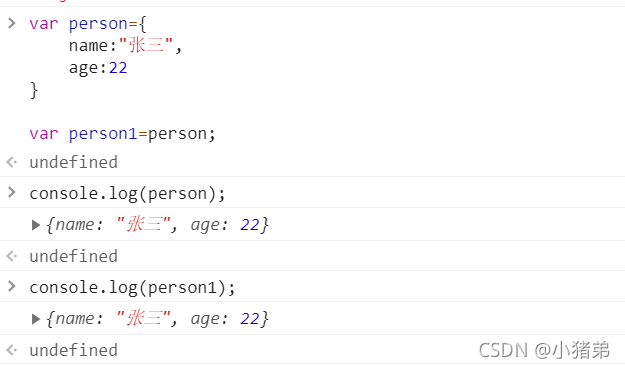Click the logged person1 object preview text
Screen dimensions: 625x368
157,319
